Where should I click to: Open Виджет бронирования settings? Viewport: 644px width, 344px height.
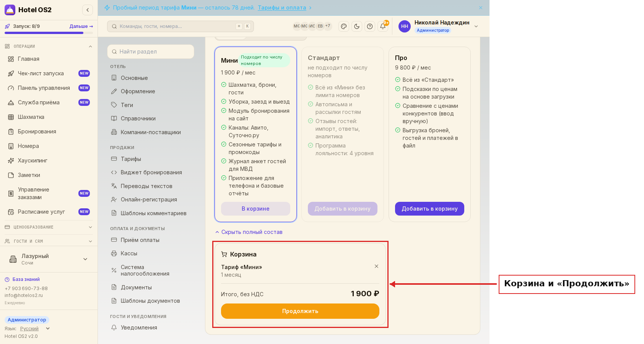click(x=151, y=172)
